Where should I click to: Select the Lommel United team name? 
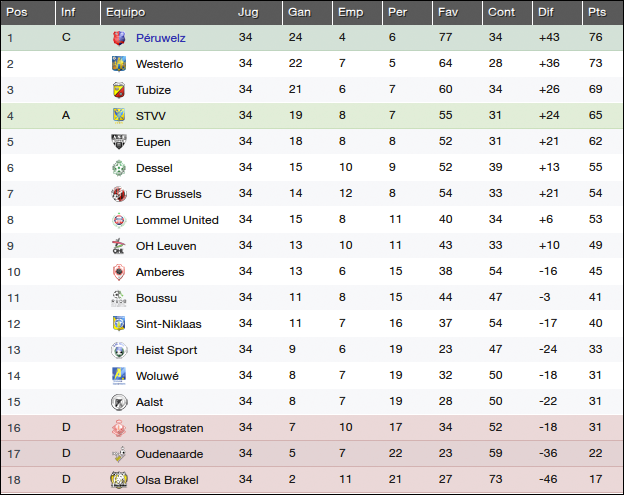(177, 220)
